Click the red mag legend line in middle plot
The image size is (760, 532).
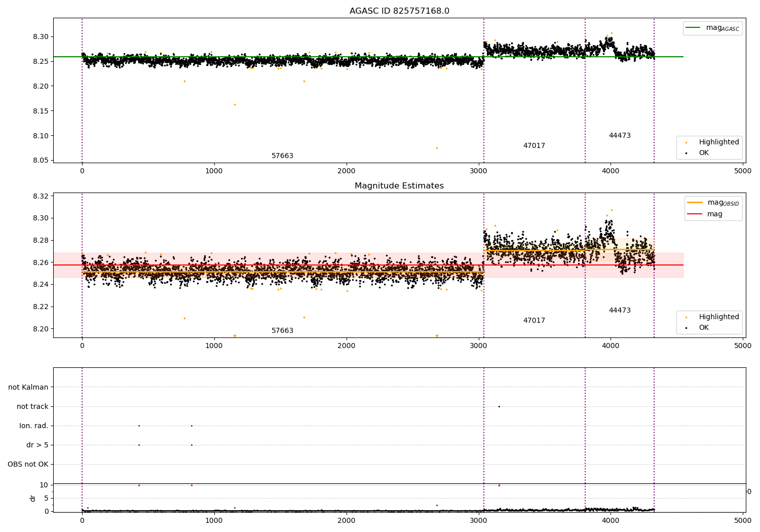[x=695, y=214]
